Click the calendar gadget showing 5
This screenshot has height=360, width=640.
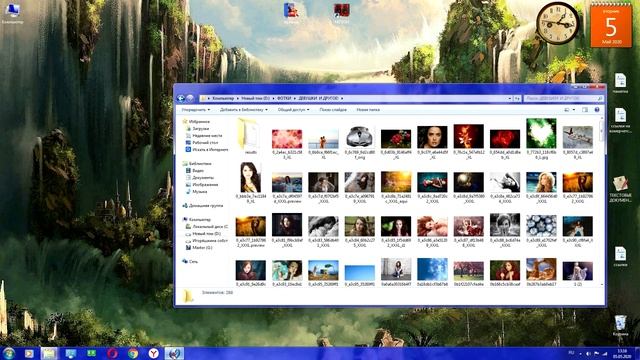[x=611, y=25]
